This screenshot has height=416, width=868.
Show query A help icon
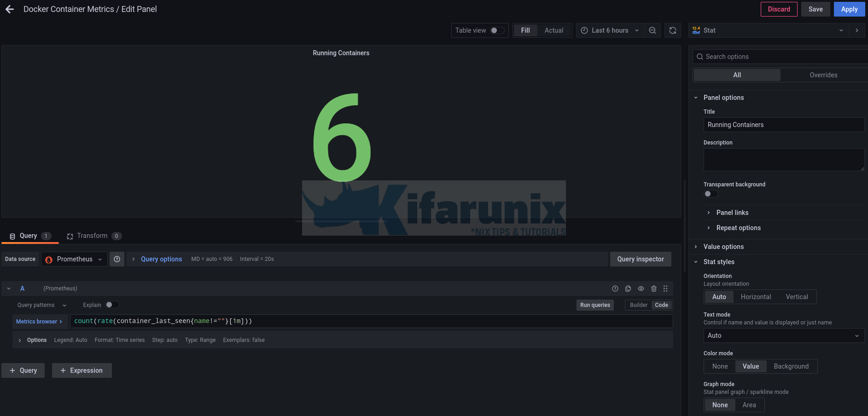615,289
